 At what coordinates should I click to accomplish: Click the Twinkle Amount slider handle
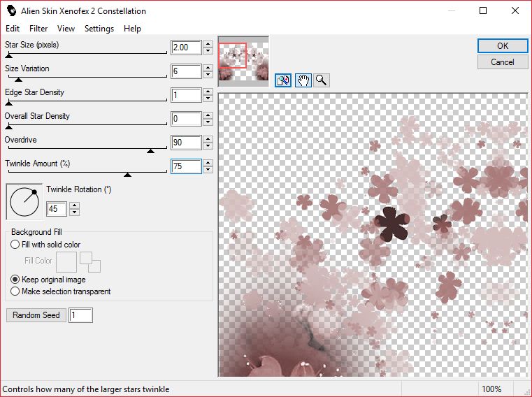(x=127, y=175)
